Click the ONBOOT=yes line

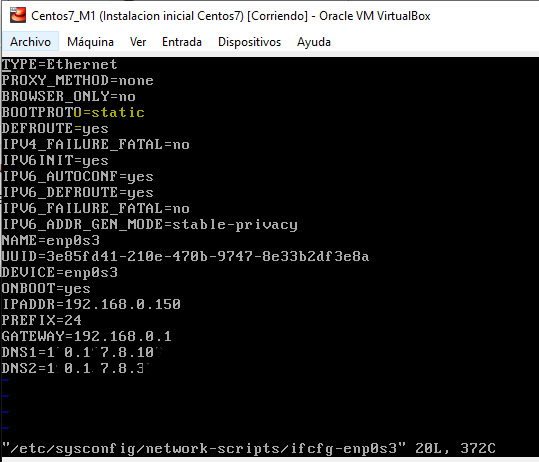coord(46,288)
